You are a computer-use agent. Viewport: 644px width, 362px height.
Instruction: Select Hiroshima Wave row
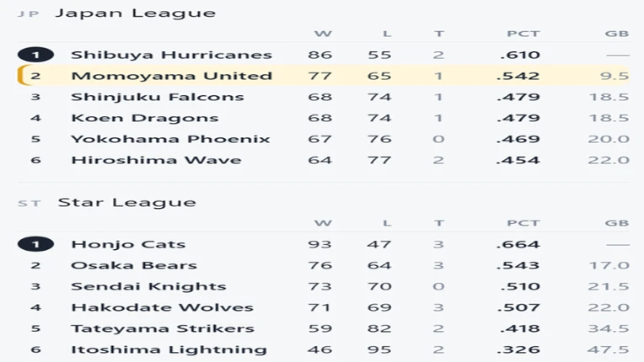pos(324,160)
